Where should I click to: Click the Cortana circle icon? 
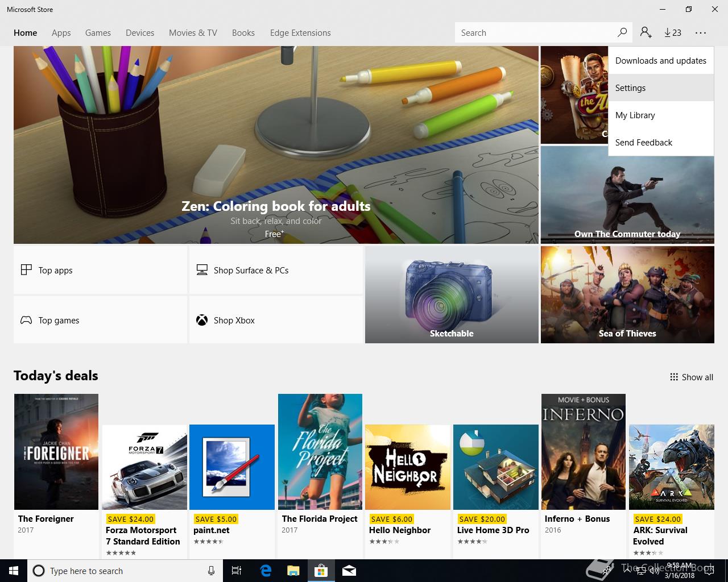pos(39,571)
